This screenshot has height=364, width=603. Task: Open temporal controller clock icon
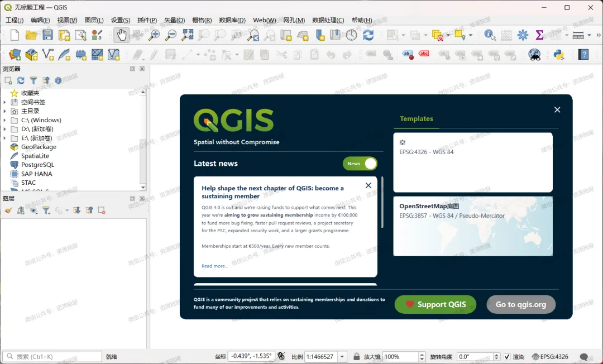click(x=352, y=35)
